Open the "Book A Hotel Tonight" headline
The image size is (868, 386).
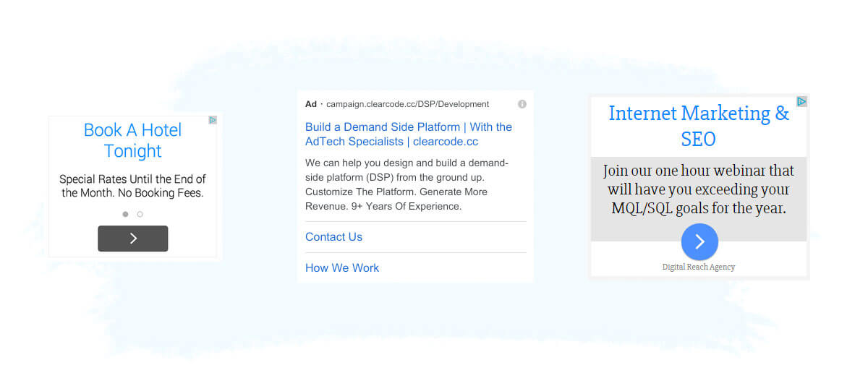point(132,140)
